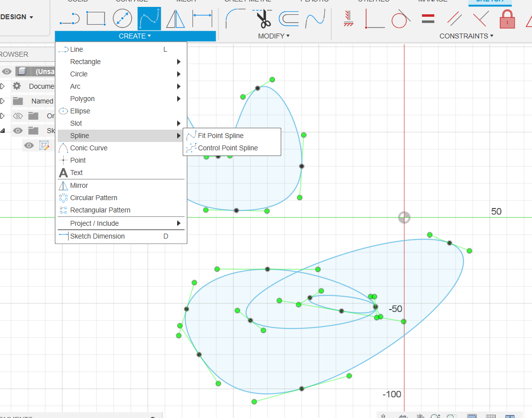Click the Origin folder icon in the browser
The height and width of the screenshot is (418, 532).
(x=33, y=116)
